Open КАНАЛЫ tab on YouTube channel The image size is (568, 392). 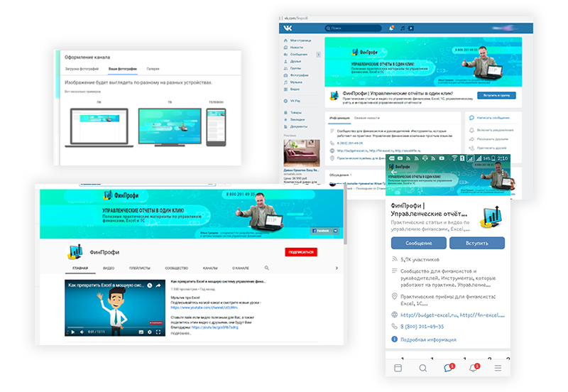click(x=210, y=268)
